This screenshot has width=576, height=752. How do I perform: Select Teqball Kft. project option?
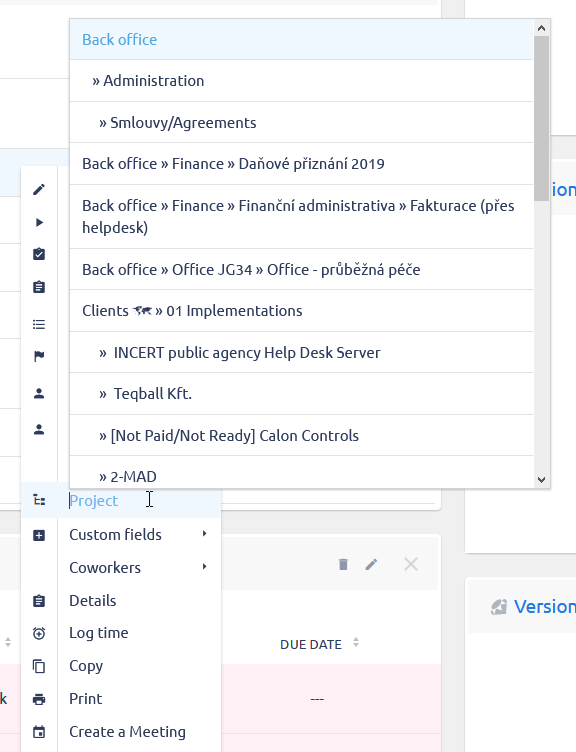301,394
